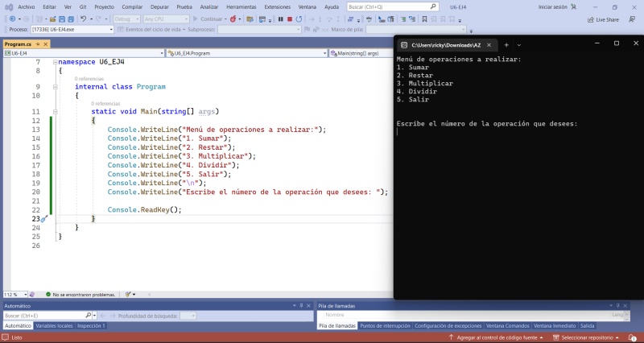Screen dimensions: 644x343
Task: Pin the Program.cs tab
Action: point(36,44)
